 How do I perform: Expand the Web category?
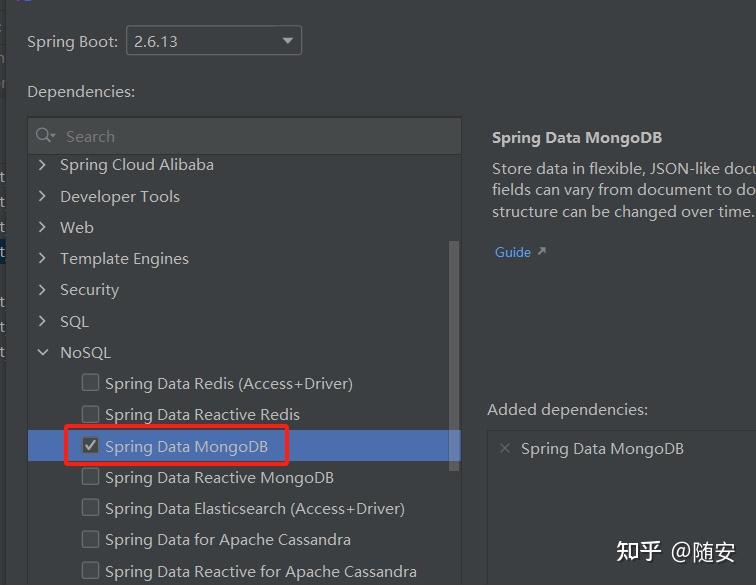42,227
